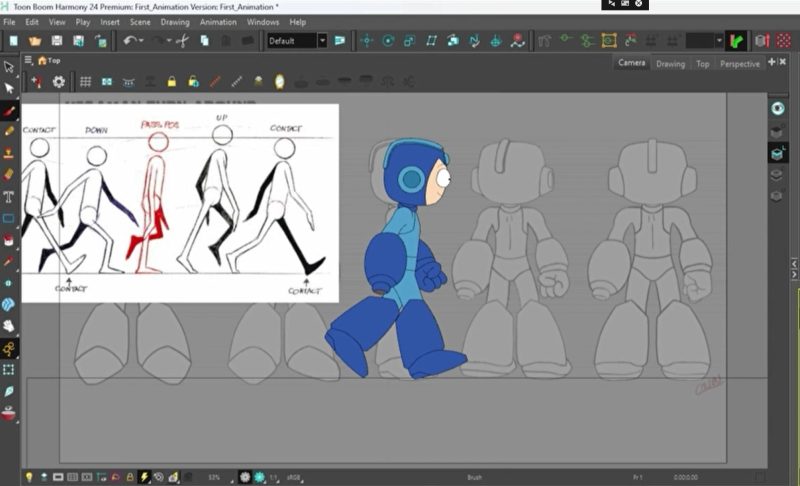Open the Insert menu
800x486 pixels.
pos(110,22)
